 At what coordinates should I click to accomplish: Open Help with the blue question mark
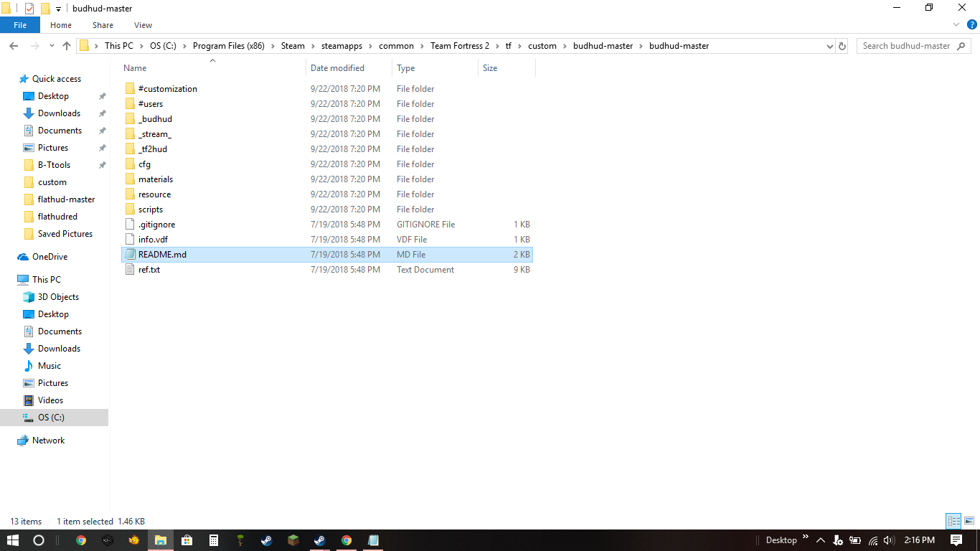[971, 25]
